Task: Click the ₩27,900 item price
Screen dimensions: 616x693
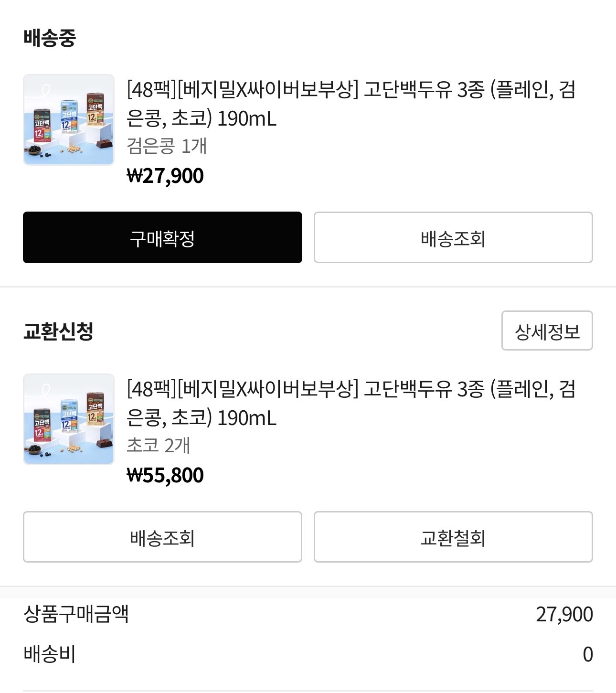Action: coord(165,176)
